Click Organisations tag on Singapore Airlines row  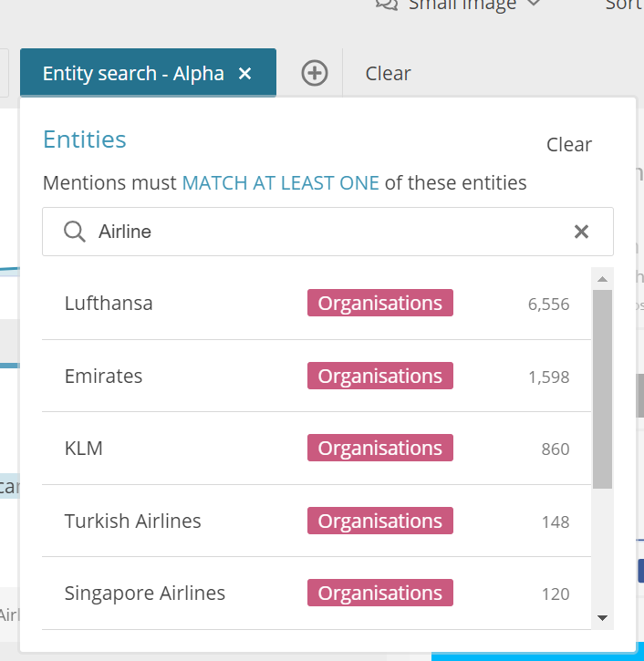coord(380,593)
